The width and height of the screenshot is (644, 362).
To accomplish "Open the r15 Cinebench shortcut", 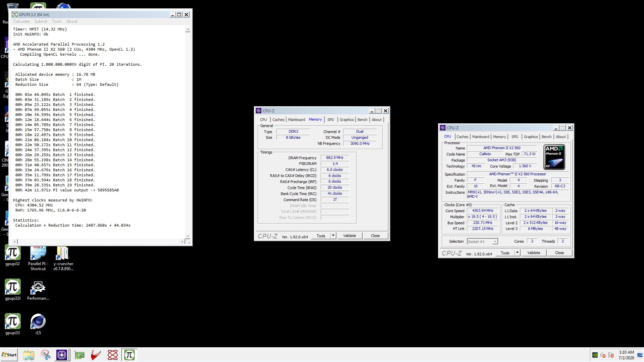I will (38, 324).
